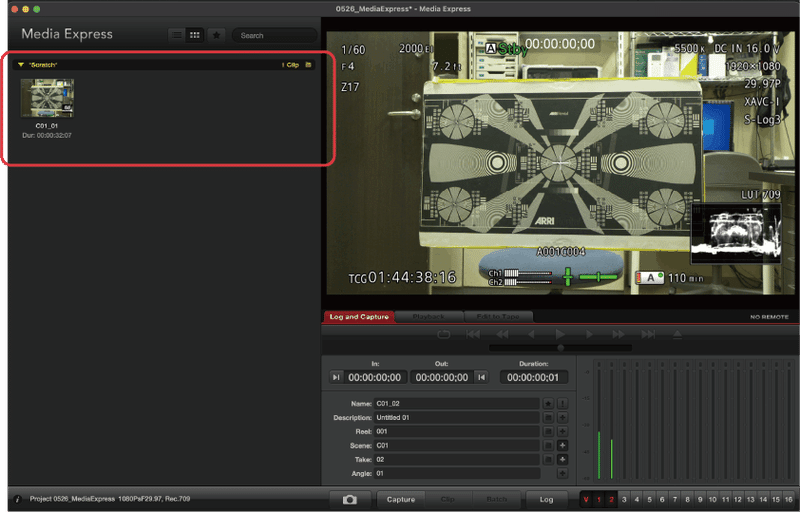Toggle audio channel 1
The image size is (800, 512).
click(599, 500)
